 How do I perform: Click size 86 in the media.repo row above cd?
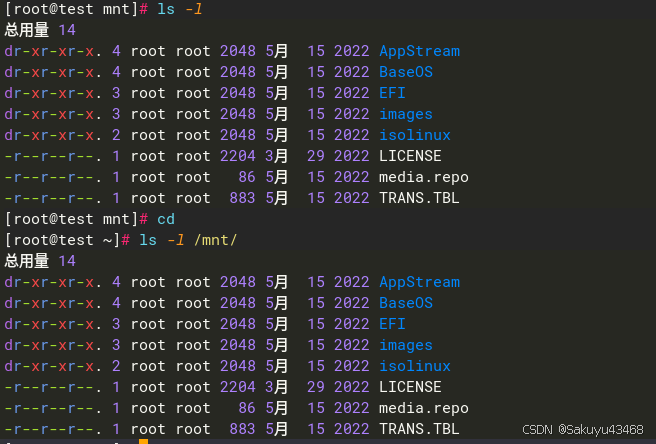pyautogui.click(x=247, y=177)
